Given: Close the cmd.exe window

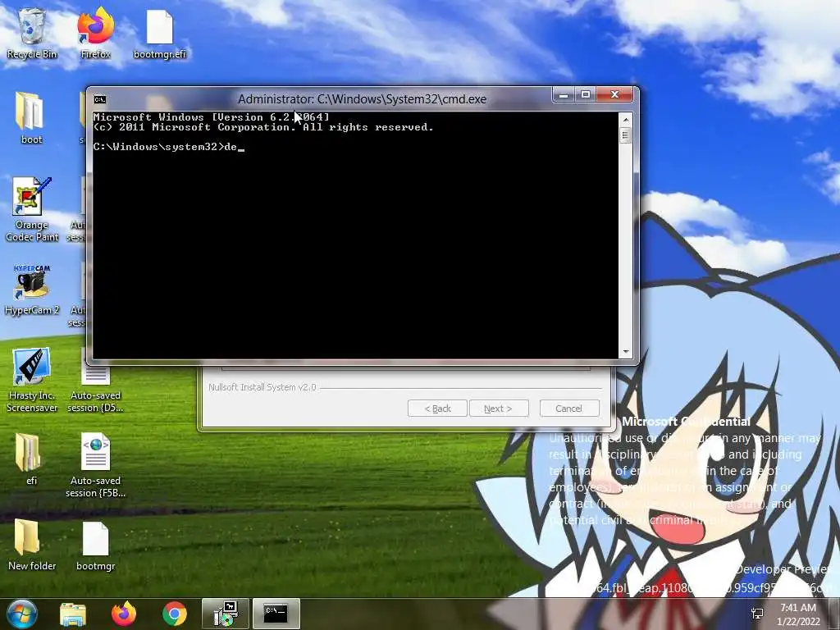Looking at the screenshot, I should [x=615, y=95].
